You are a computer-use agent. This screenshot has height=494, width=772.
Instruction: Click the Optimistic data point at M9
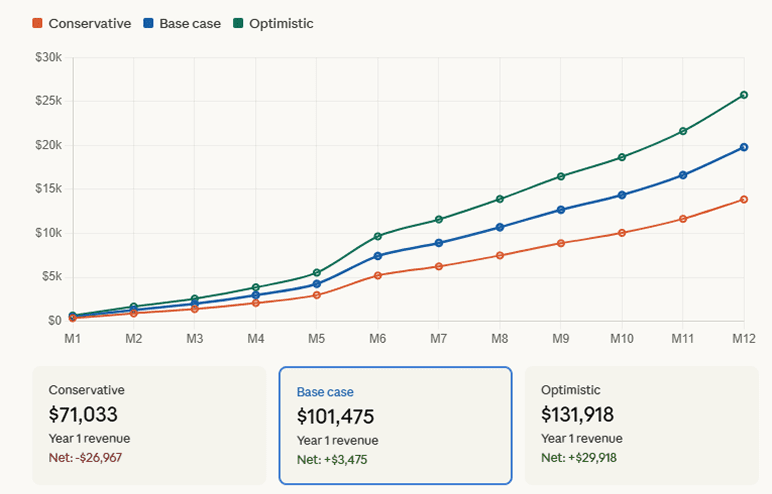(561, 176)
